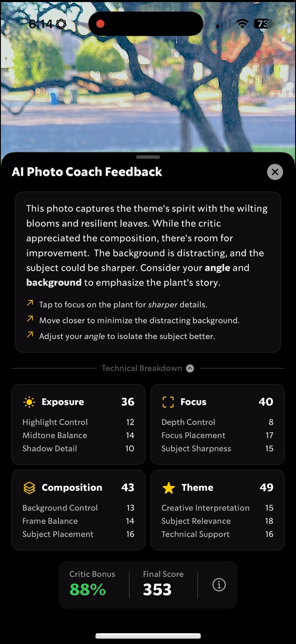This screenshot has width=296, height=644.
Task: Tap the focus brackets icon
Action: (168, 402)
